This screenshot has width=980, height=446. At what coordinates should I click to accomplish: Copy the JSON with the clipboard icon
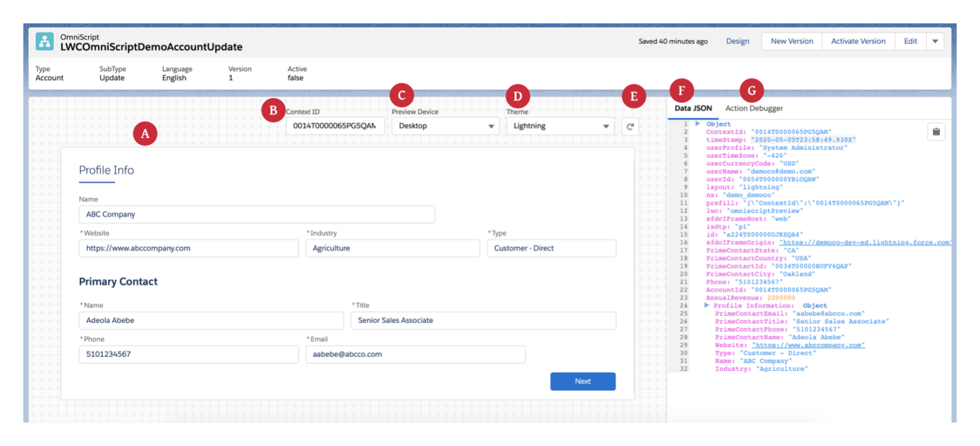[x=937, y=131]
